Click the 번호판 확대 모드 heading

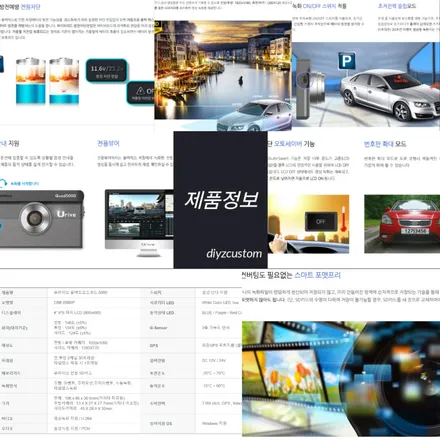[385, 144]
